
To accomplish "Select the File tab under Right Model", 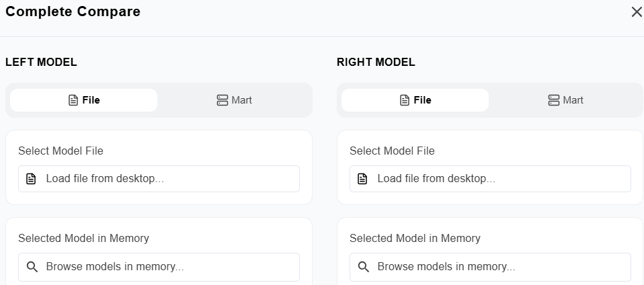I will click(415, 100).
